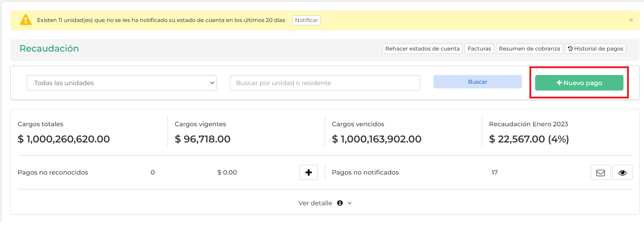The height and width of the screenshot is (233, 644).
Task: Click the Ver detalle link
Action: tap(315, 203)
